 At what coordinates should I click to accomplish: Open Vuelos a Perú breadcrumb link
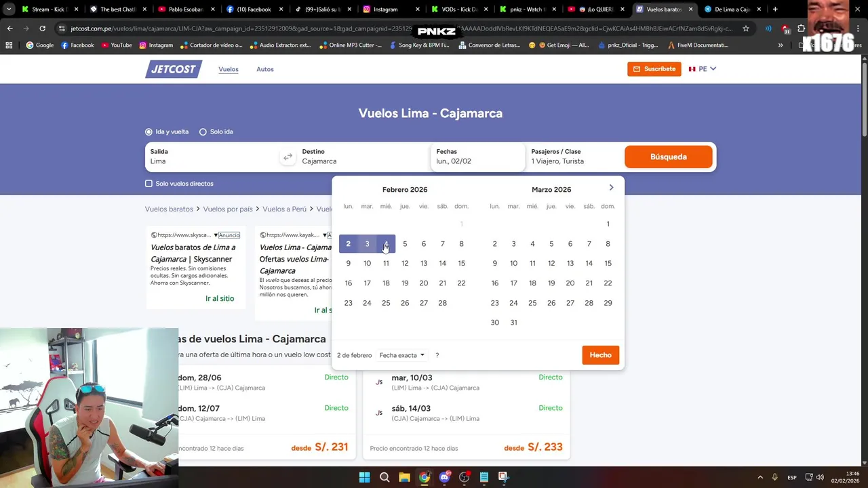click(x=285, y=209)
